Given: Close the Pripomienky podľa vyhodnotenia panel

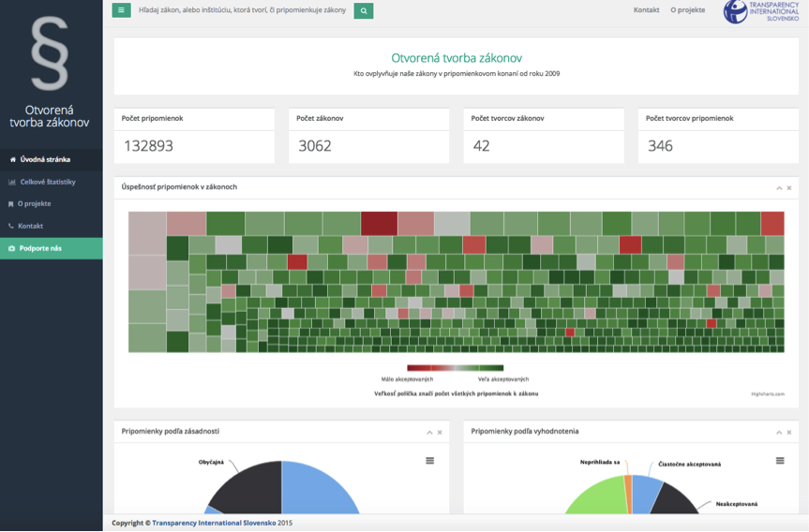Looking at the screenshot, I should (789, 433).
